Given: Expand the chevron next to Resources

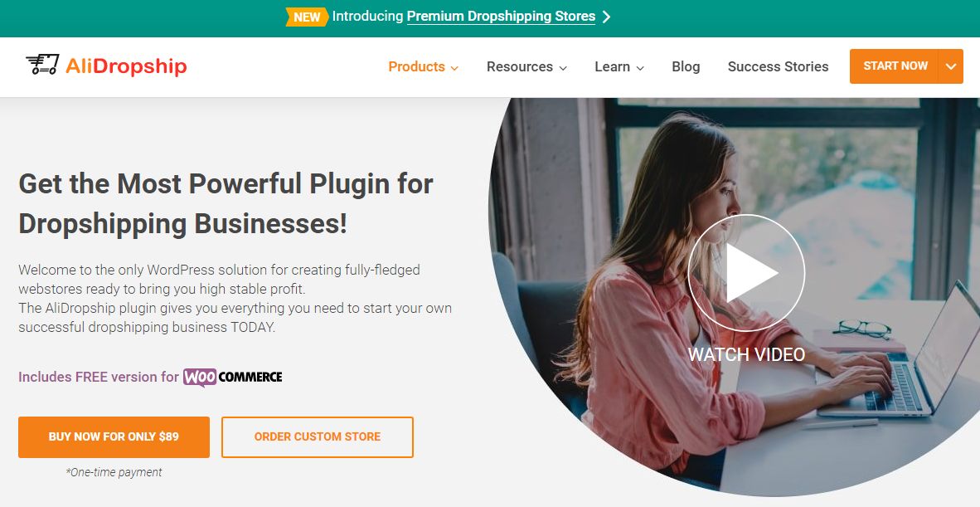Looking at the screenshot, I should (562, 68).
